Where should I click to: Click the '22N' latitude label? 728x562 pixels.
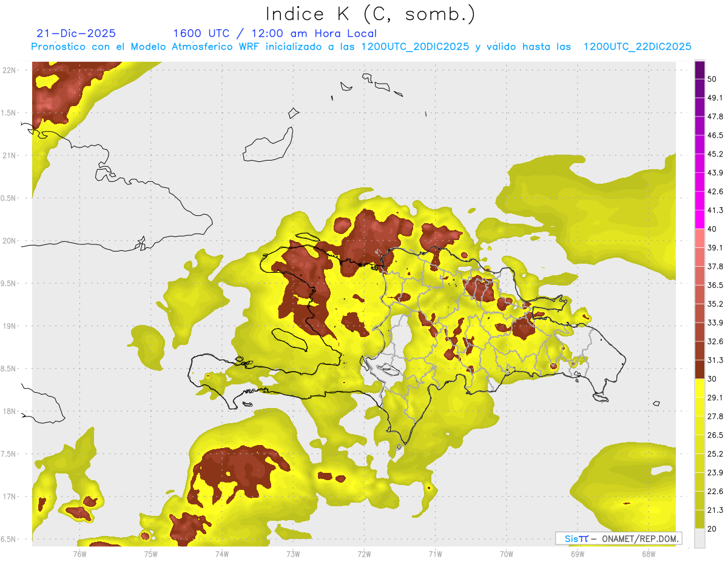pyautogui.click(x=9, y=70)
